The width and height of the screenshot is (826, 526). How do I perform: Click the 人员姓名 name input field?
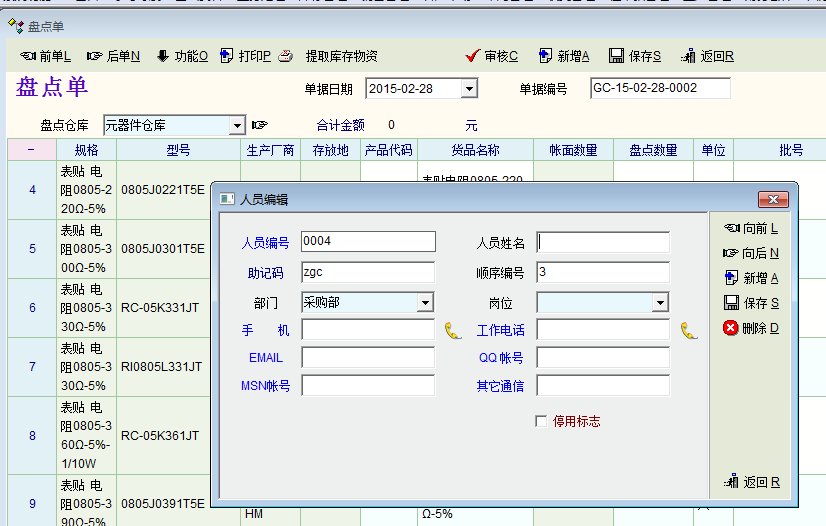(603, 242)
